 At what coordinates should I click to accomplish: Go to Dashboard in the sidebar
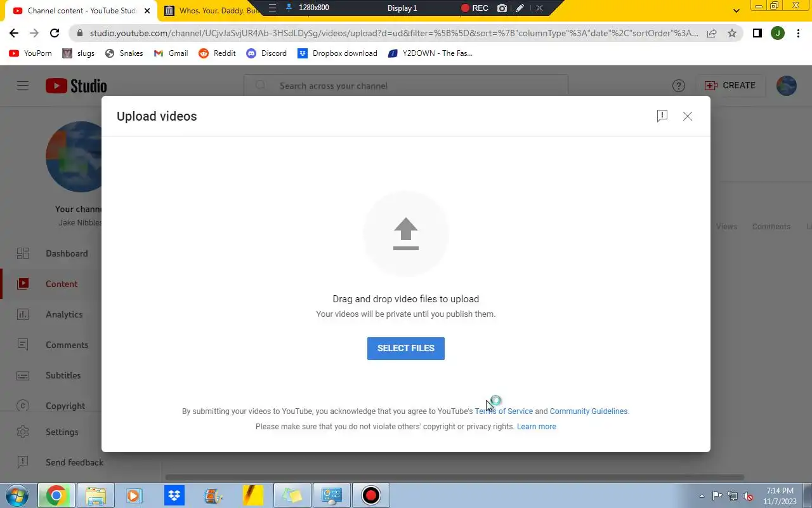pyautogui.click(x=67, y=253)
